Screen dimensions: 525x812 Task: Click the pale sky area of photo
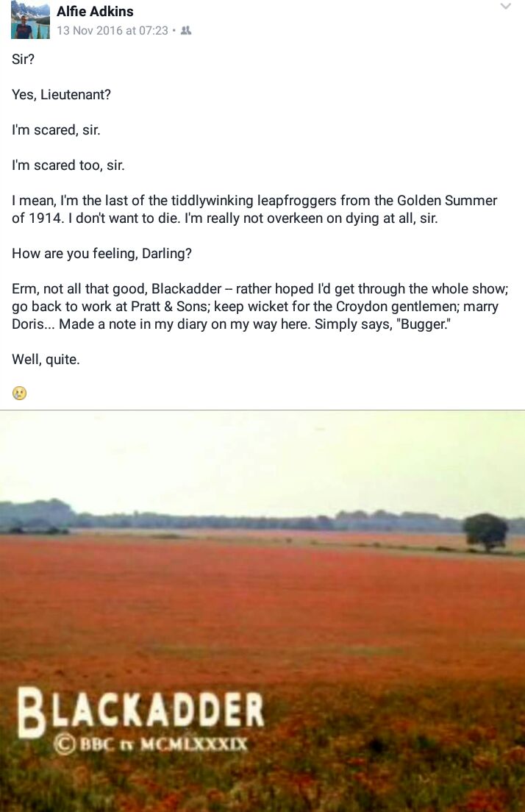coord(262,456)
